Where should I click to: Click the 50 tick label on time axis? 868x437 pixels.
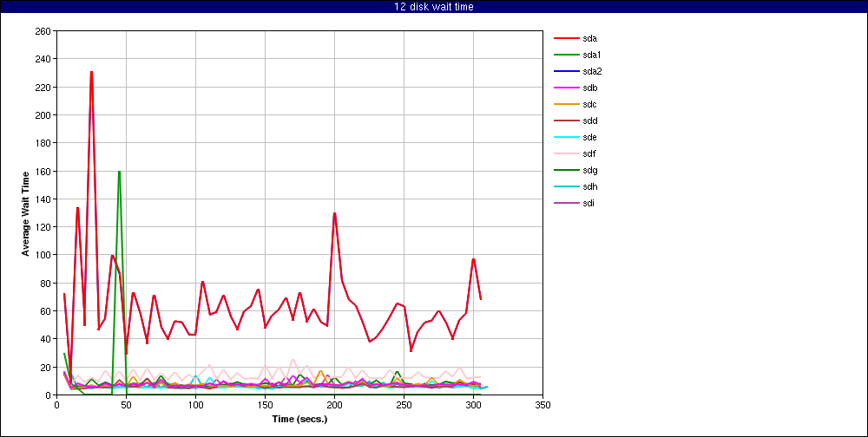tap(126, 405)
